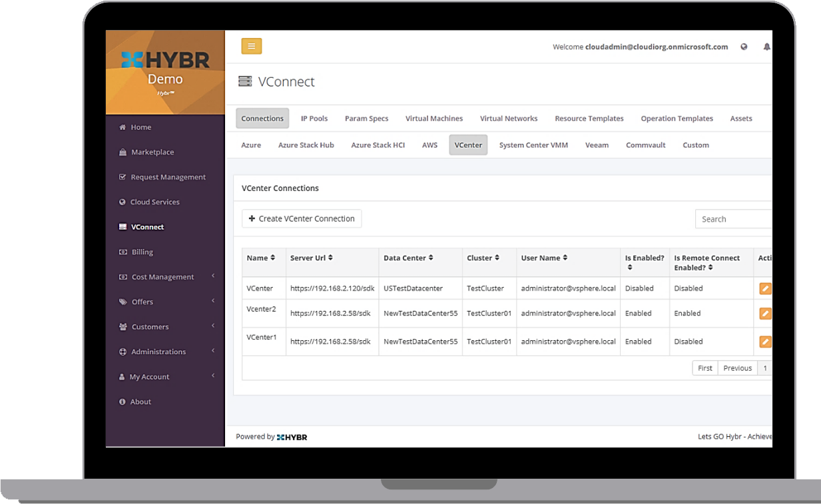Viewport: 821px width, 504px height.
Task: Select the Azure Stack HCI connection type
Action: tap(378, 145)
